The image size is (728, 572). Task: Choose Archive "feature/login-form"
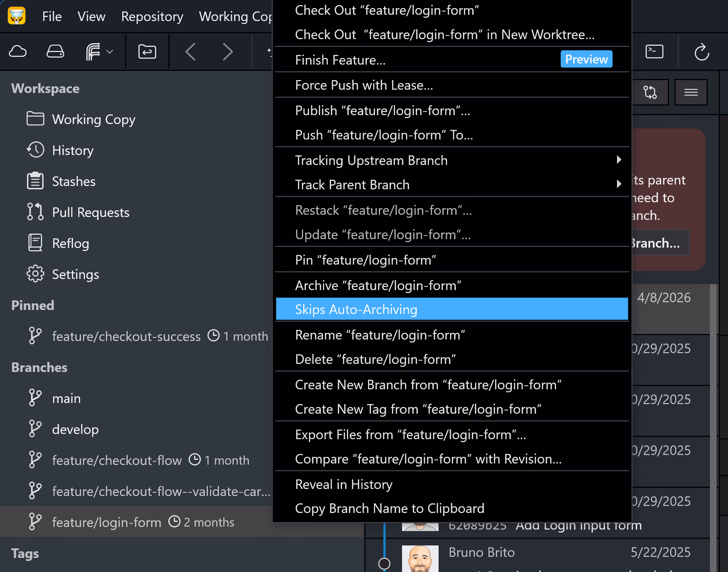tap(452, 285)
